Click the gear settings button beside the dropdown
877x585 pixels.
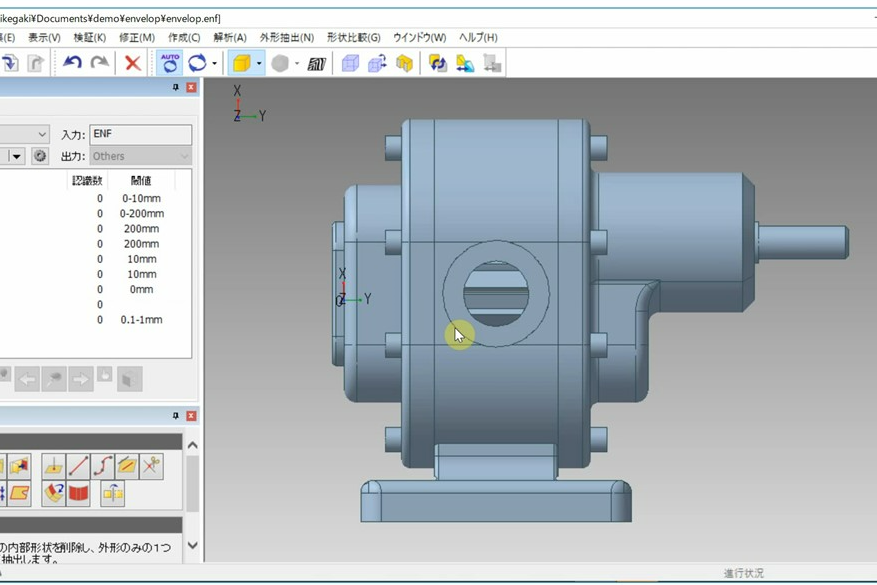(x=40, y=156)
